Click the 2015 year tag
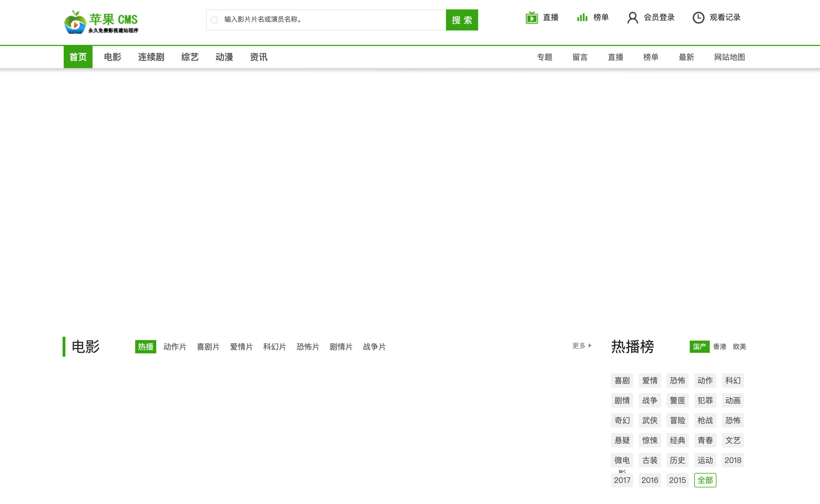 click(677, 480)
